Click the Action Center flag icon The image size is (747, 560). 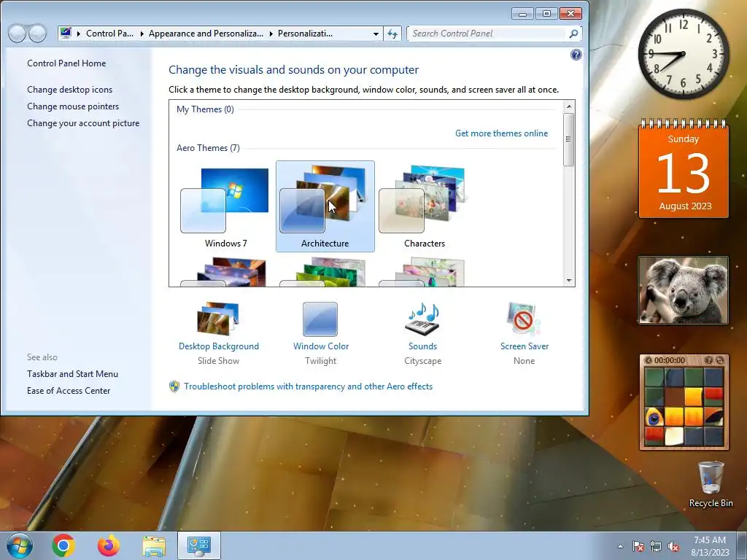click(x=638, y=546)
